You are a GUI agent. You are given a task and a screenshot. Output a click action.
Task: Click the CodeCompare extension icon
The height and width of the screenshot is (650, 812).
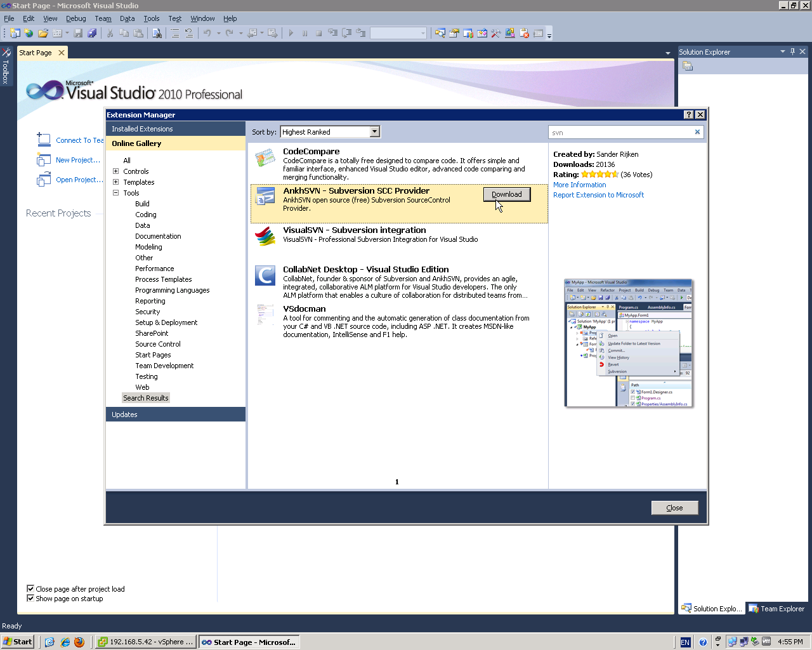click(x=265, y=157)
